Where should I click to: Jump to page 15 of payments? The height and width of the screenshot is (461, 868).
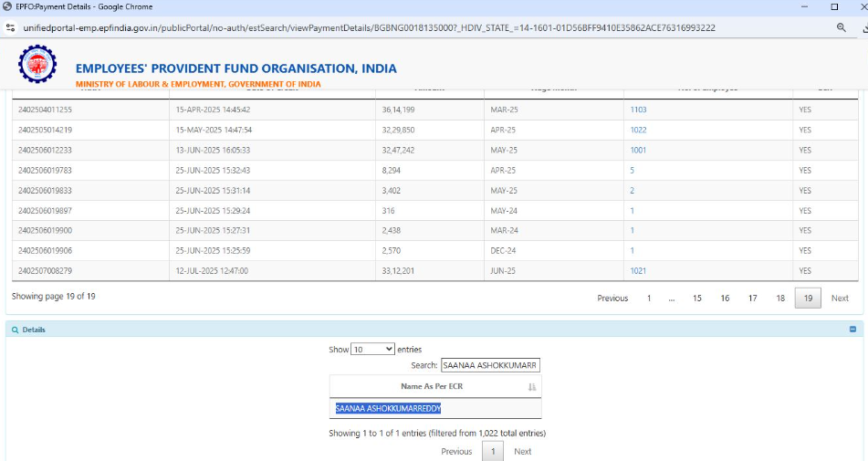click(697, 299)
